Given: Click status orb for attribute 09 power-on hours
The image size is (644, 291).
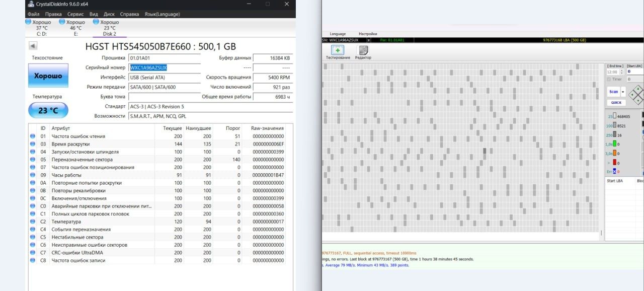Looking at the screenshot, I should pyautogui.click(x=33, y=175).
